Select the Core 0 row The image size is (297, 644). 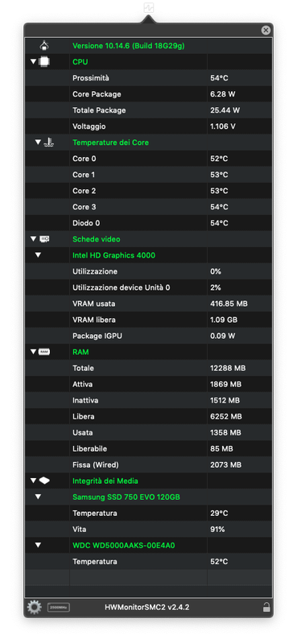point(149,159)
